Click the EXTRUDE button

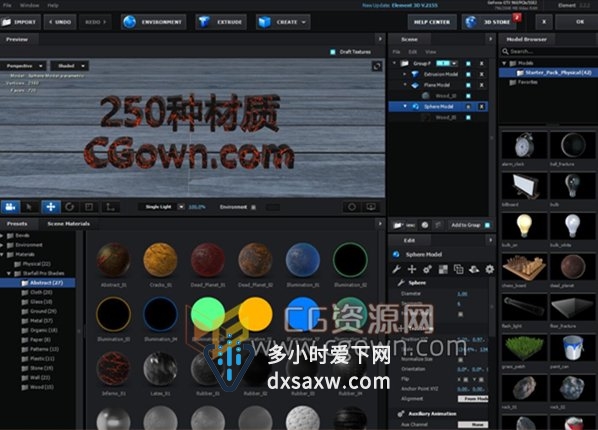[221, 22]
